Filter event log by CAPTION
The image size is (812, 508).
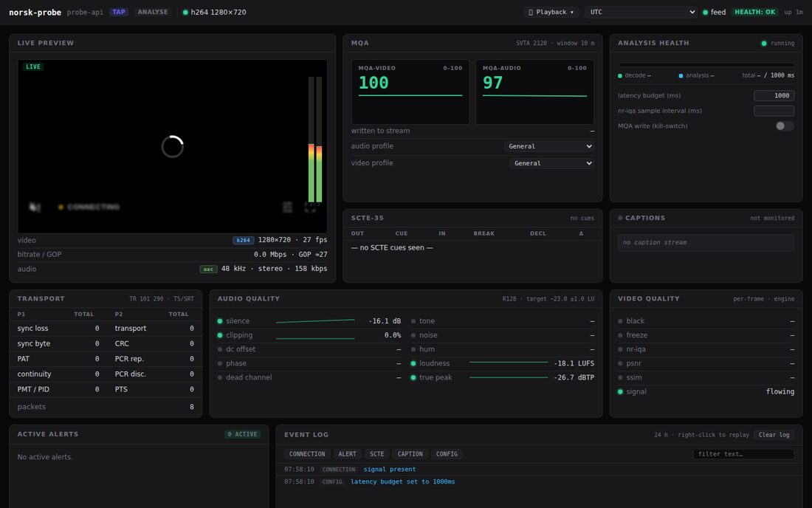(x=410, y=454)
